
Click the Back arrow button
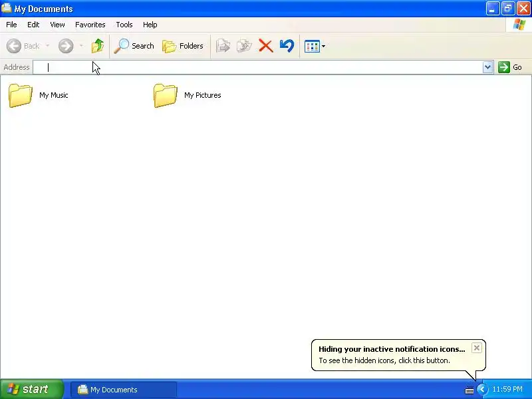(14, 46)
